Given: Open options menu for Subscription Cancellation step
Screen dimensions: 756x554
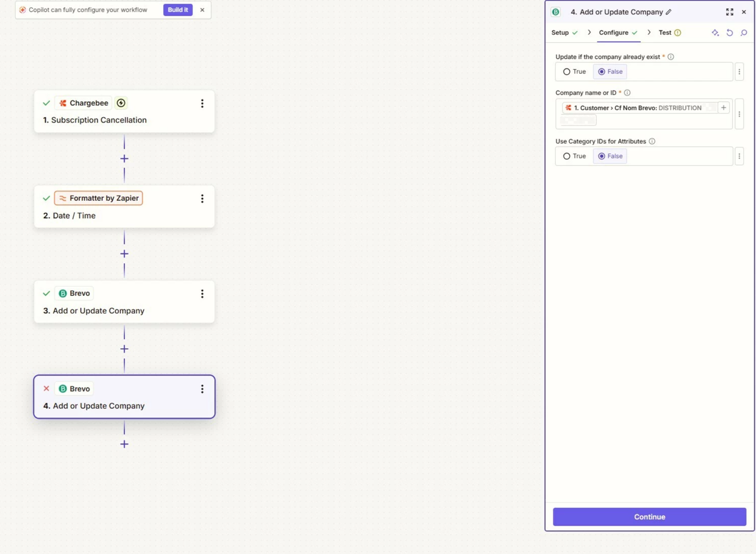Looking at the screenshot, I should click(x=202, y=103).
